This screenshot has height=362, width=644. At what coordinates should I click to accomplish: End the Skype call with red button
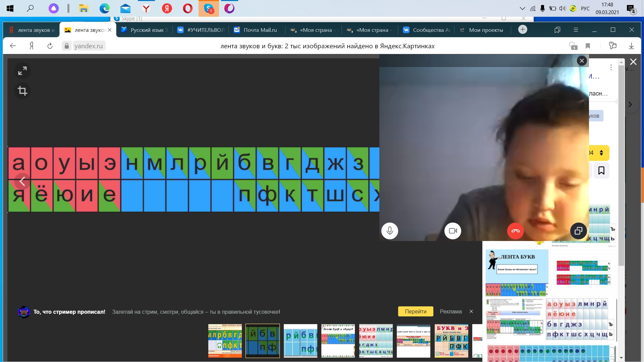516,231
